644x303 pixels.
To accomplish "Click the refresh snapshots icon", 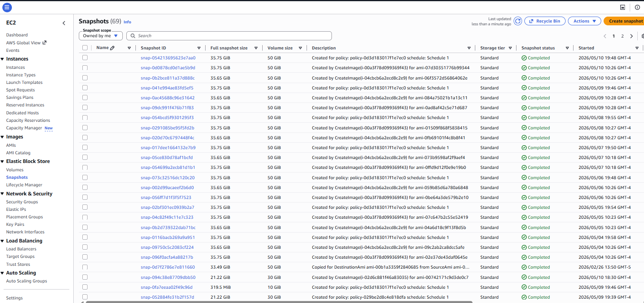I will [518, 21].
